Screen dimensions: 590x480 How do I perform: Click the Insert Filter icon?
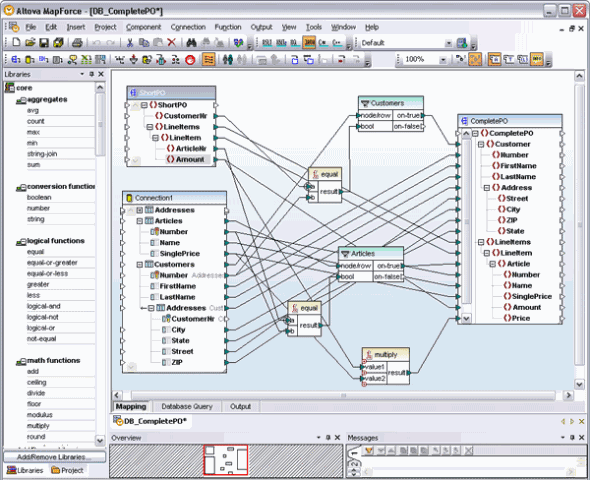[134, 59]
